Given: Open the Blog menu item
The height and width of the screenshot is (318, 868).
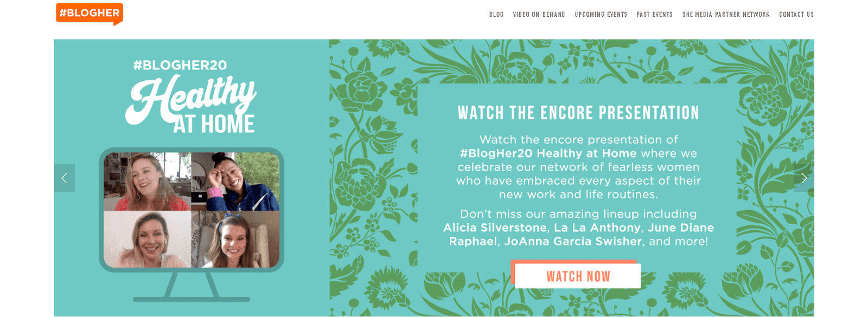Looking at the screenshot, I should 496,15.
